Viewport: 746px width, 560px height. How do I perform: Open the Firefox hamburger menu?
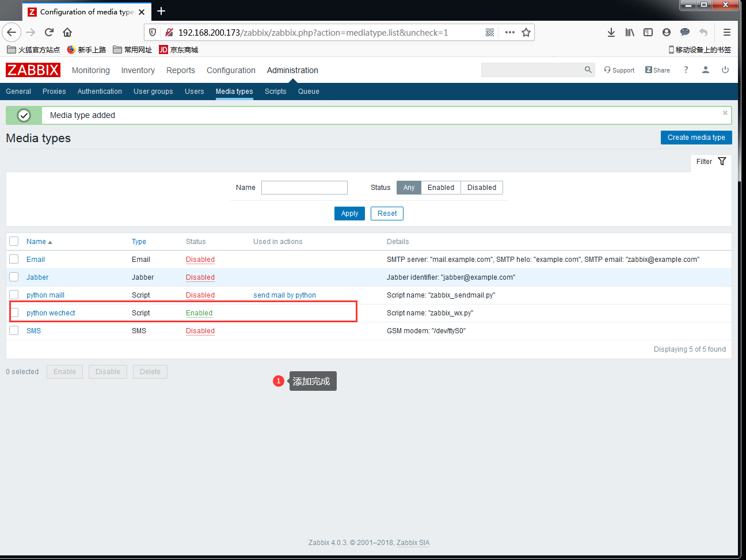click(x=727, y=32)
